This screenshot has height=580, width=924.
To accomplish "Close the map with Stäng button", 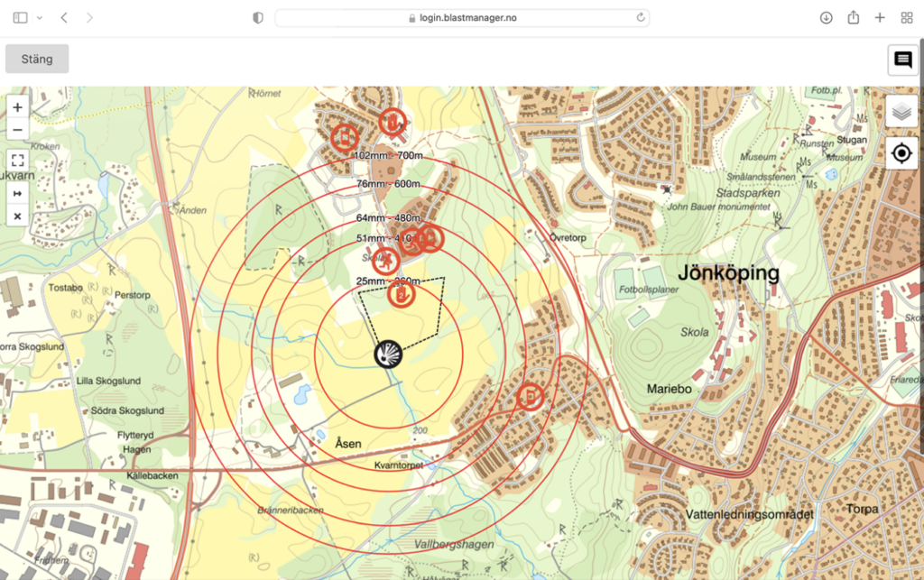I will (x=37, y=60).
